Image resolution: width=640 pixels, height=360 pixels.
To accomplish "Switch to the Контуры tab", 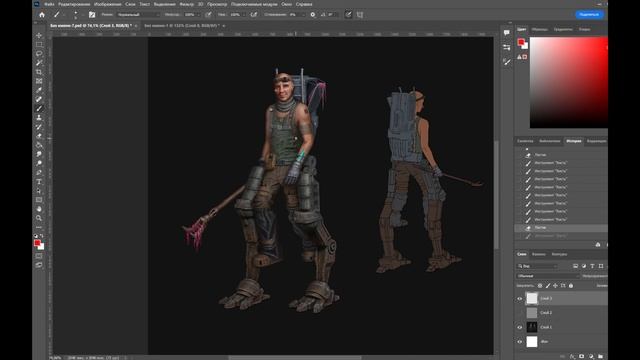I will point(559,254).
